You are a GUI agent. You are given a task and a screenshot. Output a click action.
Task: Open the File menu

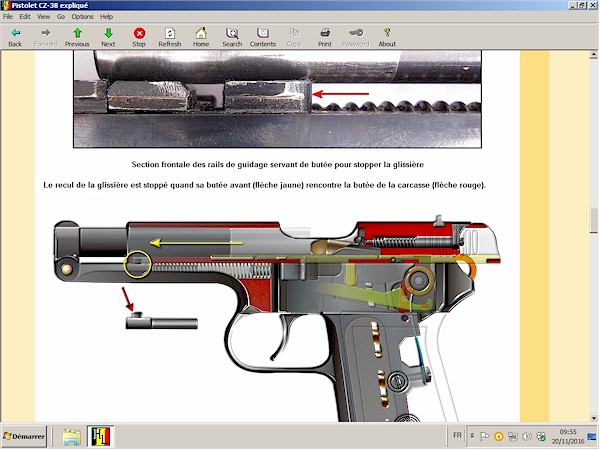click(x=8, y=16)
